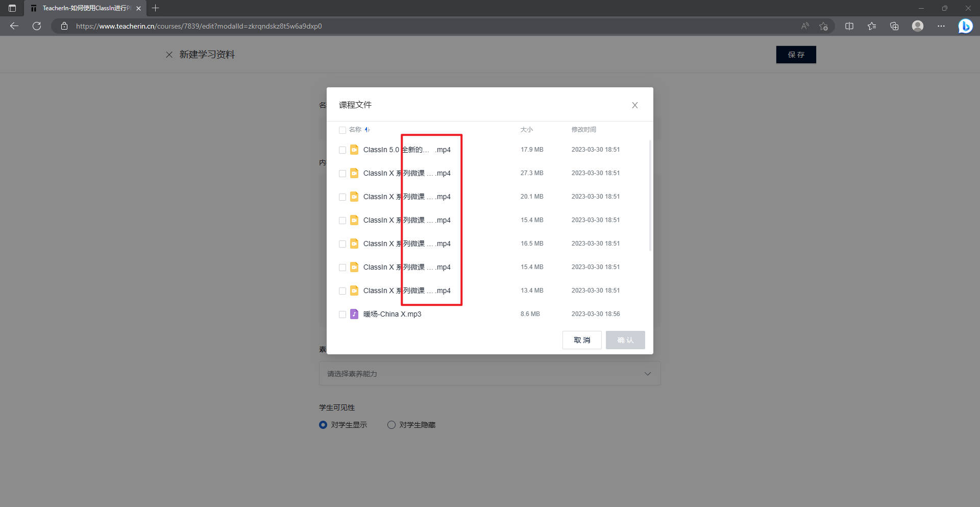This screenshot has width=980, height=507.
Task: Tick checkbox for the 27.3 MB video
Action: (x=342, y=174)
